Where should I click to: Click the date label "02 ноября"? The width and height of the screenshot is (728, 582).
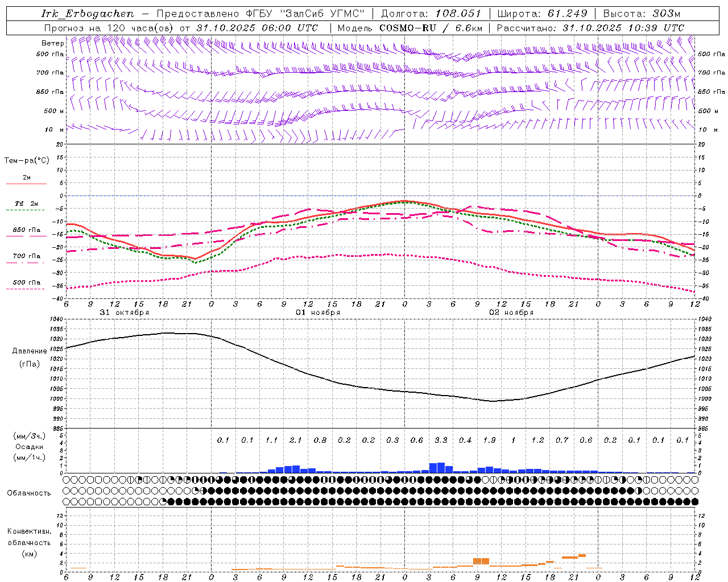[x=511, y=313]
